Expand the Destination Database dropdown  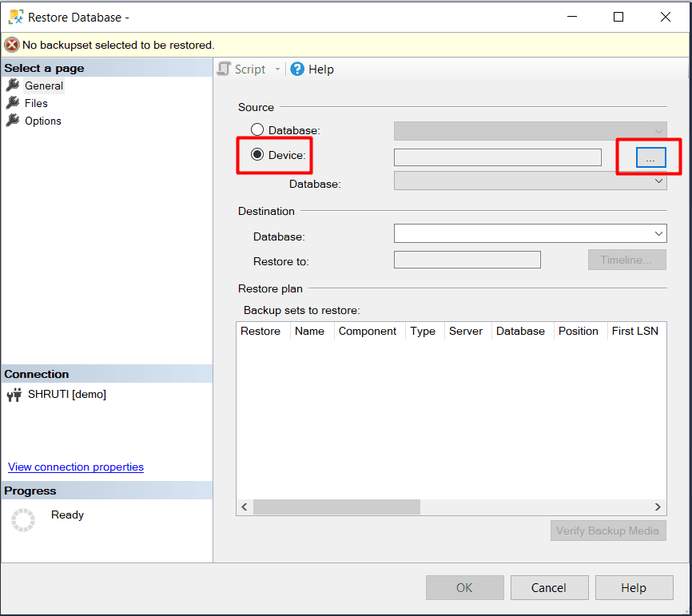click(658, 234)
